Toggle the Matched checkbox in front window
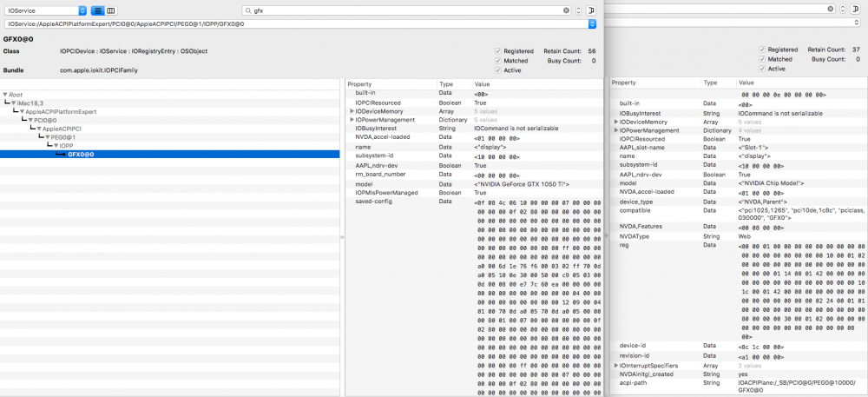Viewport: 868px width, 397px height. click(498, 60)
